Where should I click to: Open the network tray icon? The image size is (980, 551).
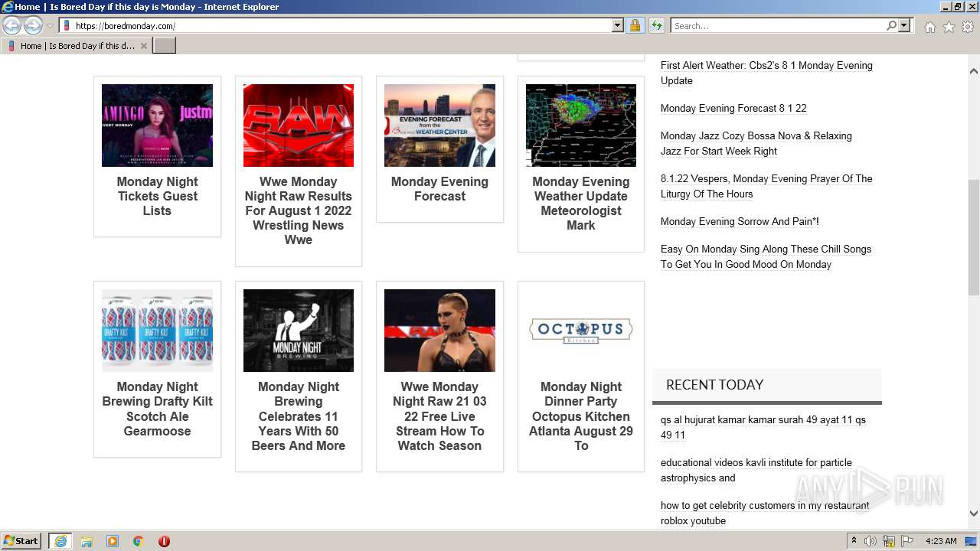coord(889,541)
